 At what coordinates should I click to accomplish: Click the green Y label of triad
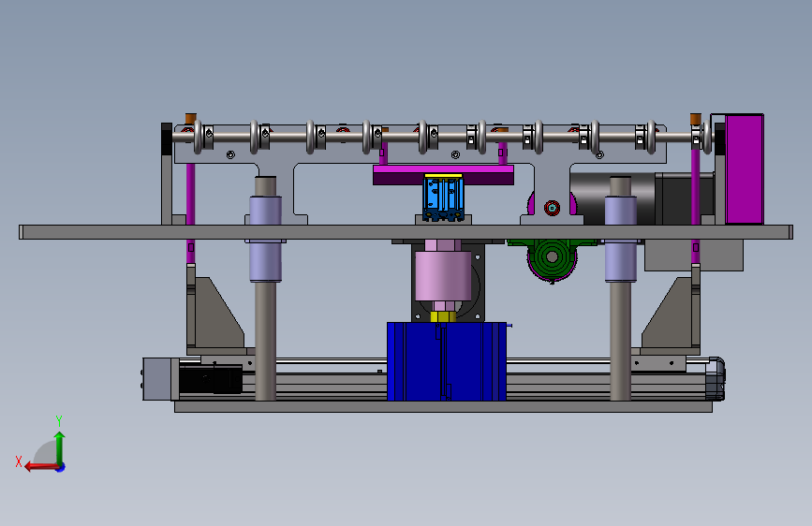pyautogui.click(x=59, y=421)
